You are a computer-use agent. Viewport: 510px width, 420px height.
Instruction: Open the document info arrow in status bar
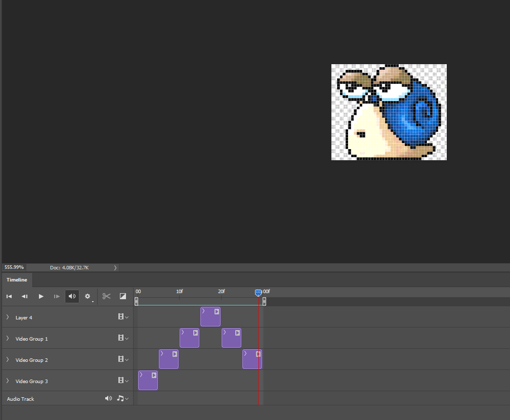tap(115, 267)
